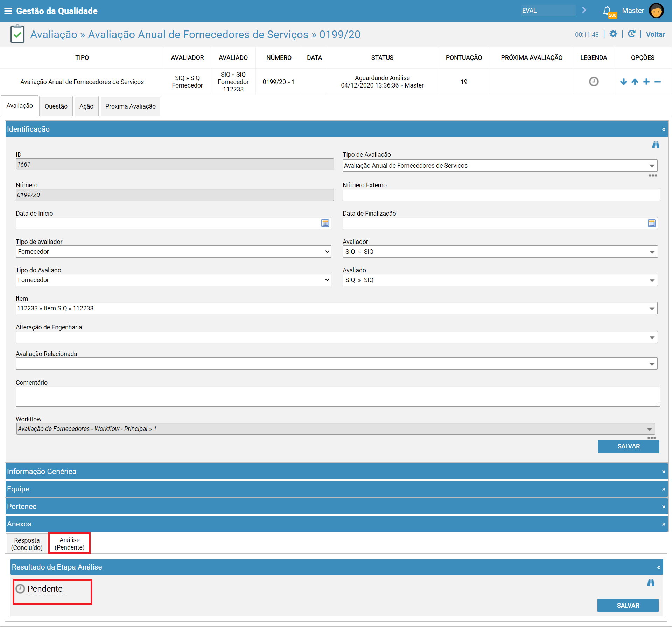The width and height of the screenshot is (672, 628).
Task: Collapse Resultado da Etapa Análise section
Action: tap(658, 567)
